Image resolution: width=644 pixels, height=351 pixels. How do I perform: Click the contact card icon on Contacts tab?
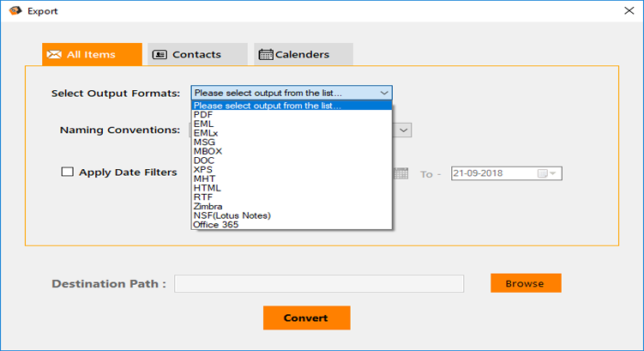(159, 55)
